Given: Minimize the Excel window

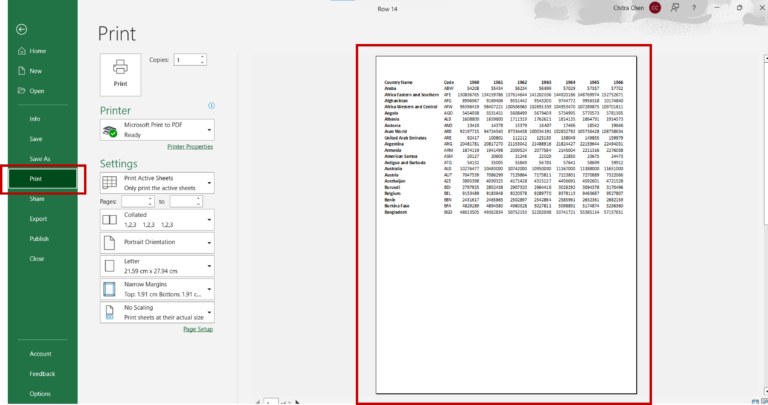Looking at the screenshot, I should [717, 8].
